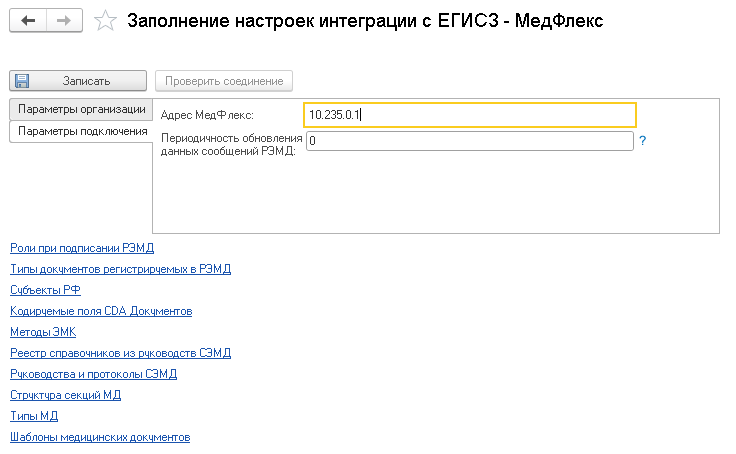Image resolution: width=736 pixels, height=454 pixels.
Task: Open Руководства и протоколы СЭМД link
Action: coord(93,374)
